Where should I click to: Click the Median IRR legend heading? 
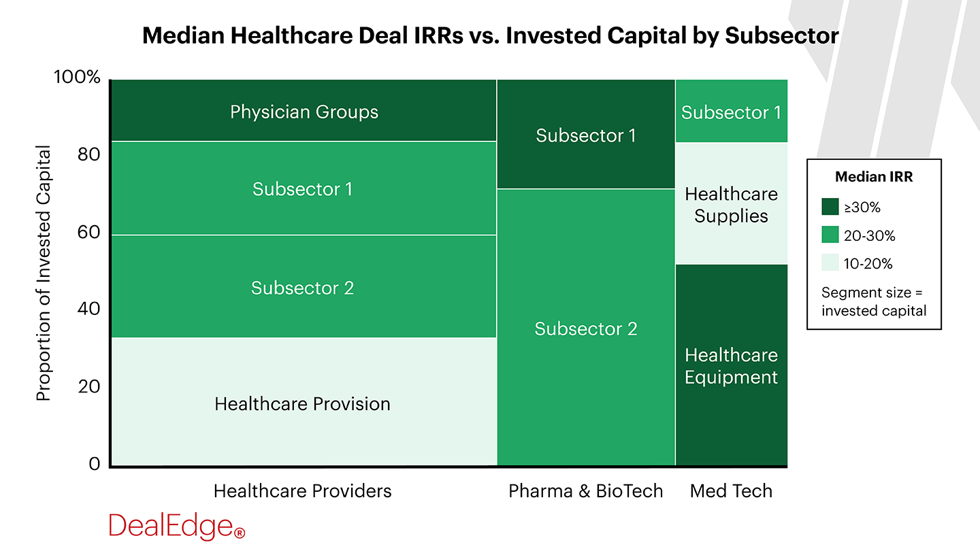873,177
